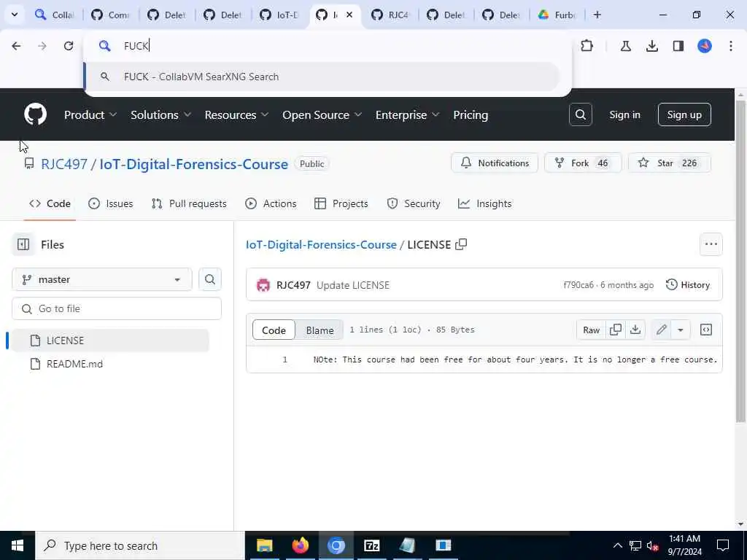Open Chrome profile avatar
747x560 pixels.
(705, 46)
